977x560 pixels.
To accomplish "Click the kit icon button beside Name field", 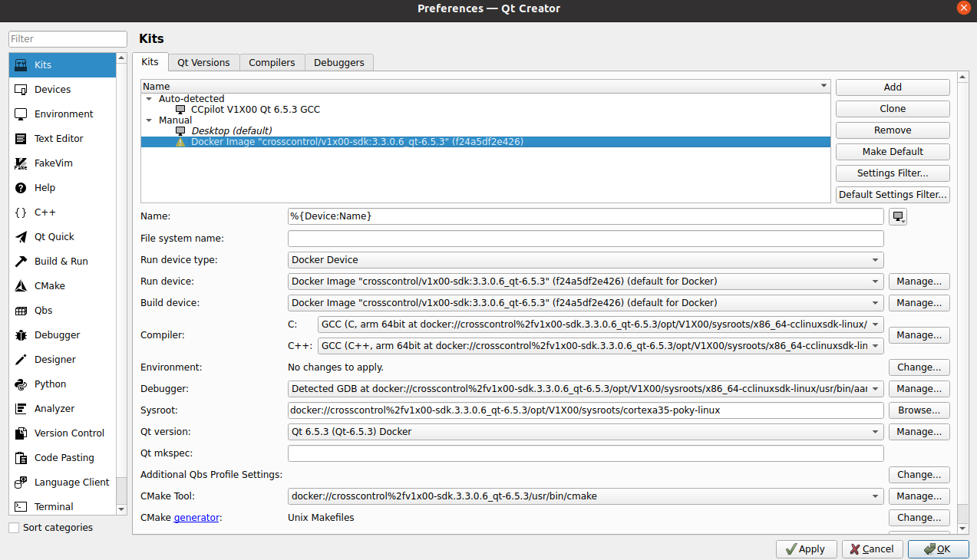I will point(897,217).
